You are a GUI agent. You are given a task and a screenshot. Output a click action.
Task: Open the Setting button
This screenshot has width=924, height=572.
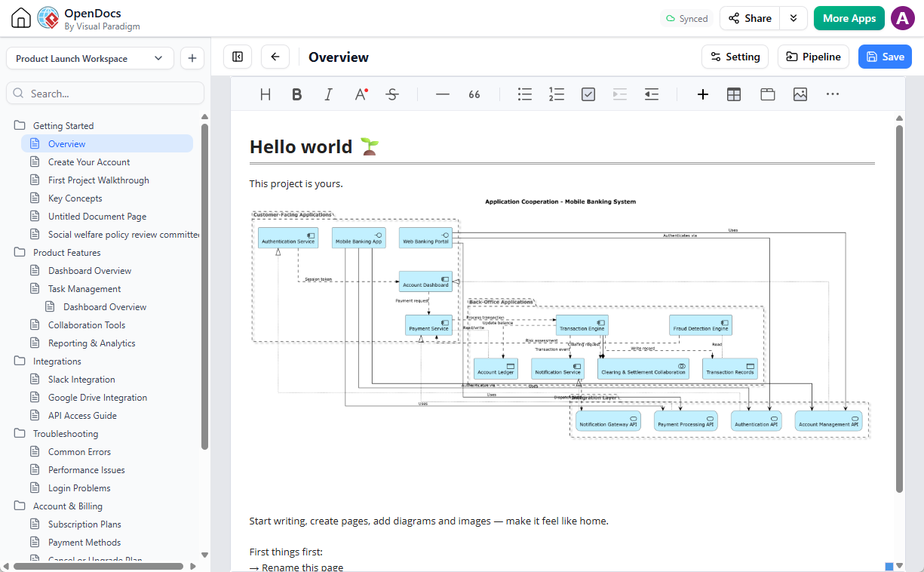point(735,57)
